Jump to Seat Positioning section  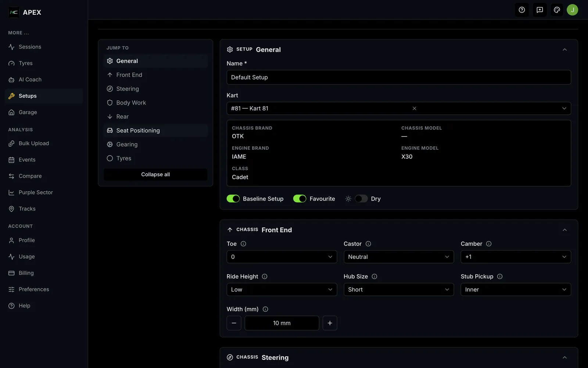(155, 131)
